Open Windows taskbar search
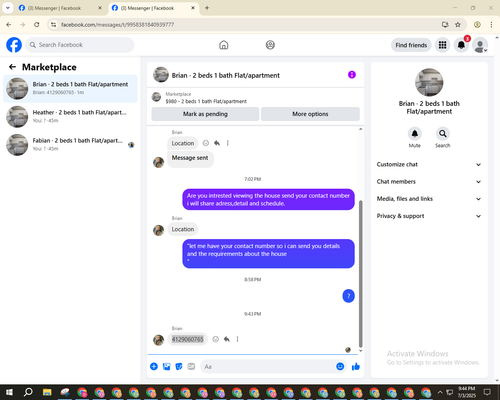 point(28,392)
